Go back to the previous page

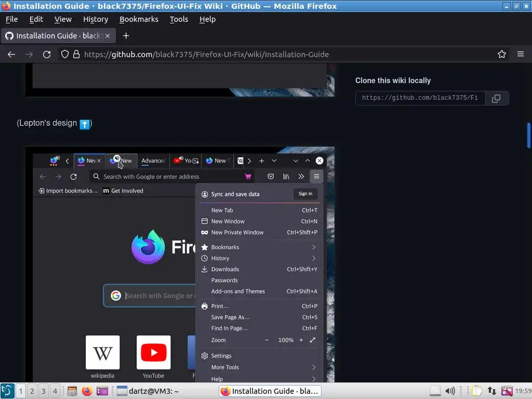11,54
